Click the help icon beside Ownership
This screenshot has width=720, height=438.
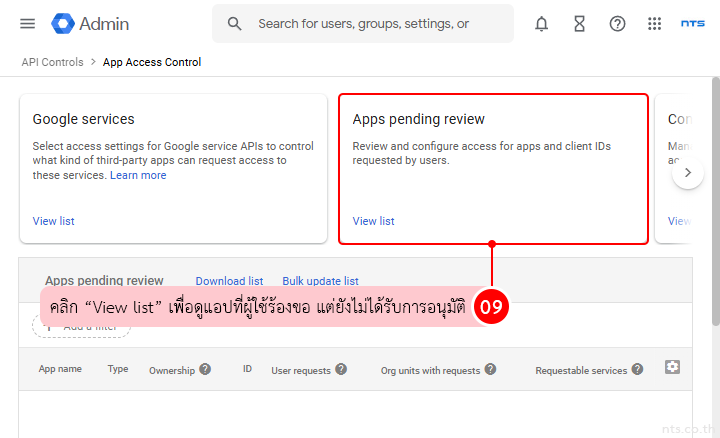205,369
